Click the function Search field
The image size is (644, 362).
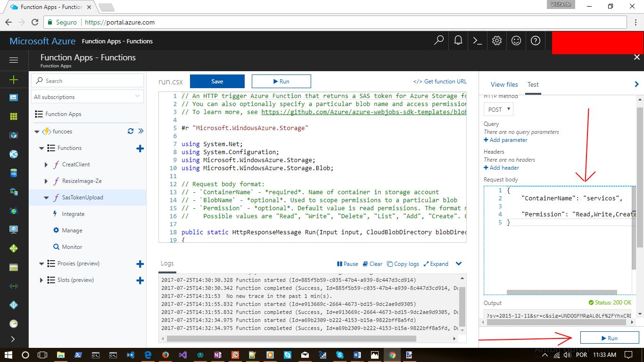click(87, 81)
